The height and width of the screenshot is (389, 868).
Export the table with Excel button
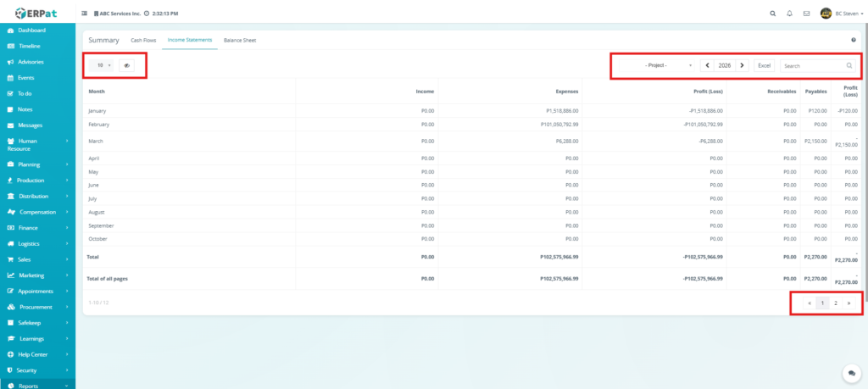[765, 65]
